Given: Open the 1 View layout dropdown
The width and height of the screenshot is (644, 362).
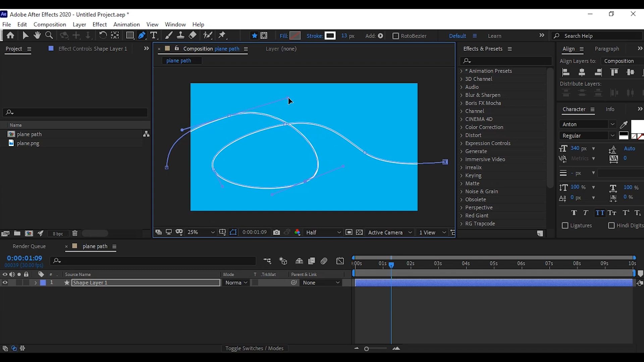Looking at the screenshot, I should [432, 232].
